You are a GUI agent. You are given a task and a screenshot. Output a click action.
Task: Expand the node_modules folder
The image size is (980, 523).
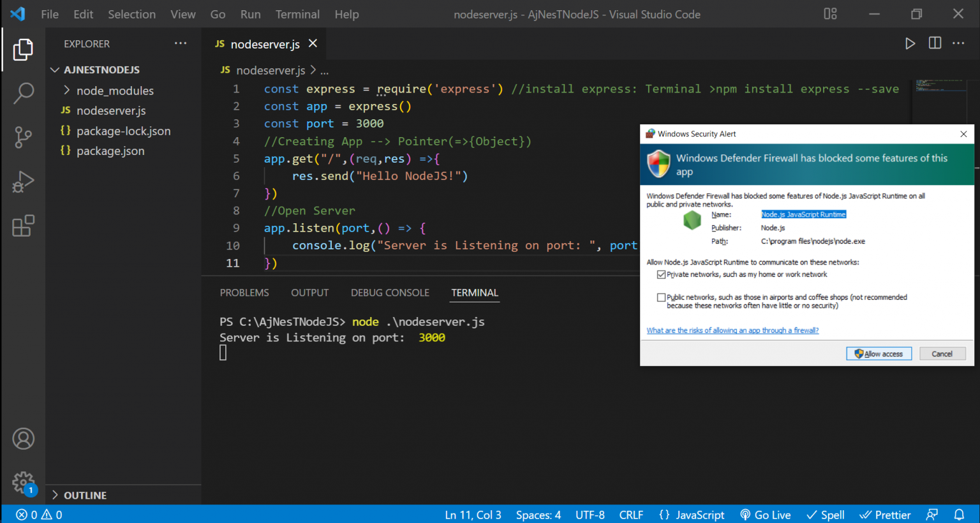click(x=115, y=91)
